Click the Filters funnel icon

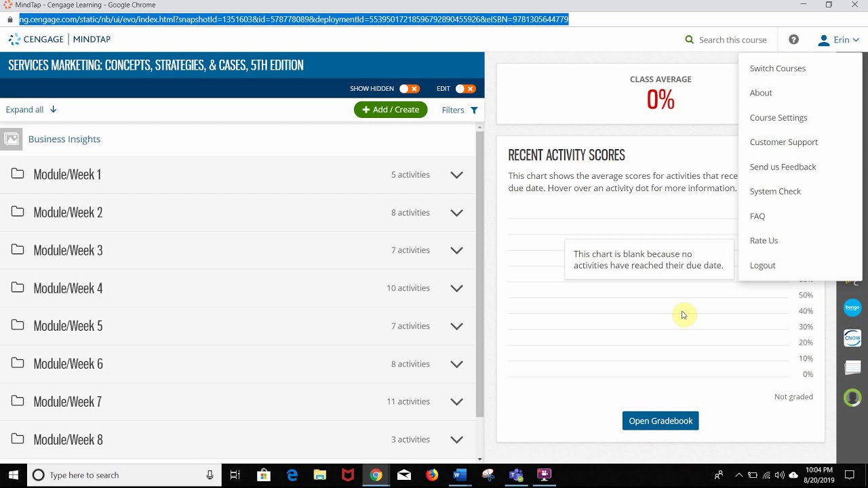click(474, 110)
